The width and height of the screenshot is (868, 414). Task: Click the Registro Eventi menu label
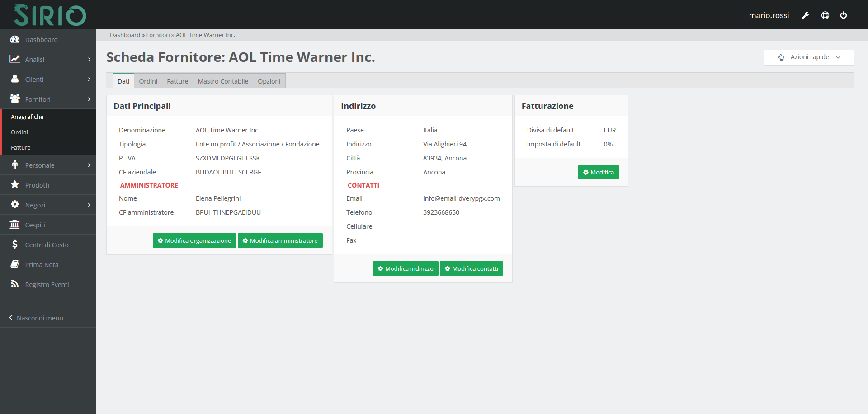(47, 285)
